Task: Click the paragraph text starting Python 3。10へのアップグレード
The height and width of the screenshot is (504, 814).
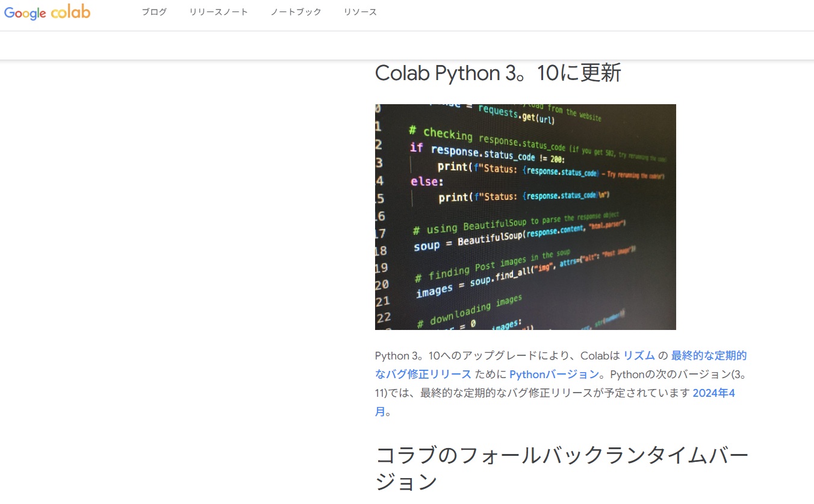Action: pyautogui.click(x=561, y=384)
